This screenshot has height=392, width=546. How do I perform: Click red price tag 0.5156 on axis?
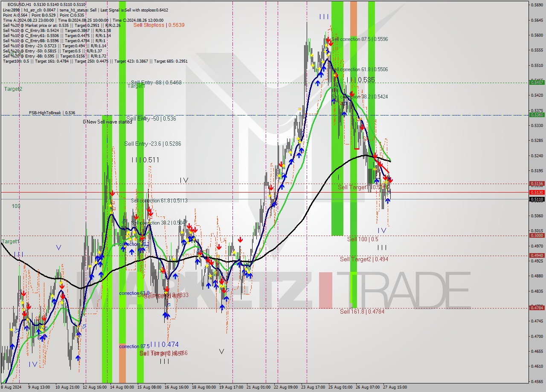[x=537, y=183]
